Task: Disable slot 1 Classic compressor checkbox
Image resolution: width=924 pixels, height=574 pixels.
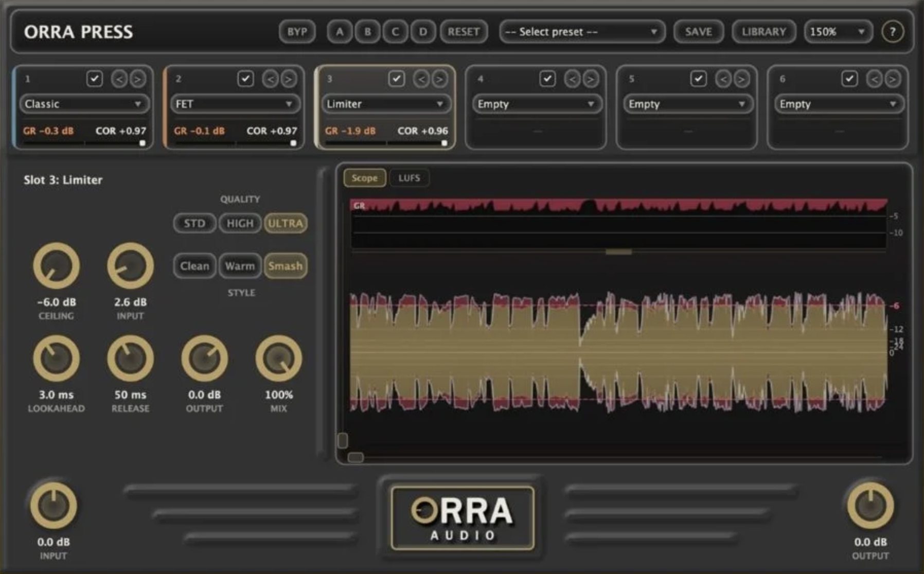Action: click(94, 79)
